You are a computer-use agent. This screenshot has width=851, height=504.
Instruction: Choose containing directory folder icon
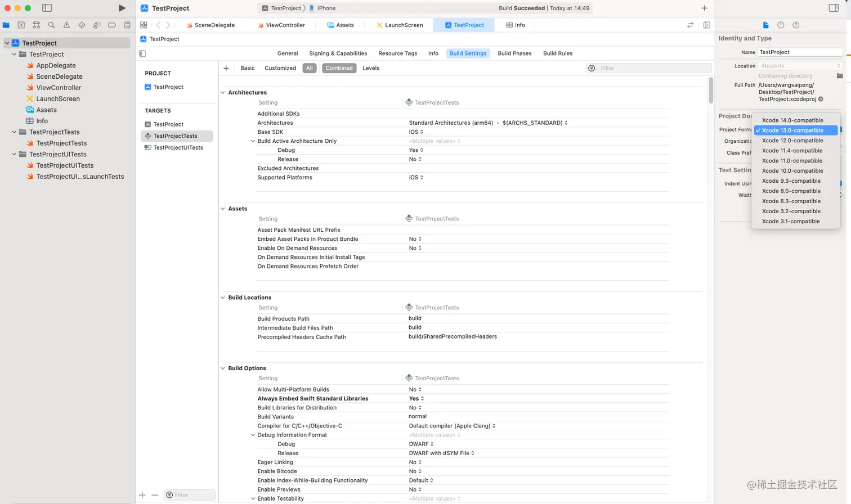(839, 76)
